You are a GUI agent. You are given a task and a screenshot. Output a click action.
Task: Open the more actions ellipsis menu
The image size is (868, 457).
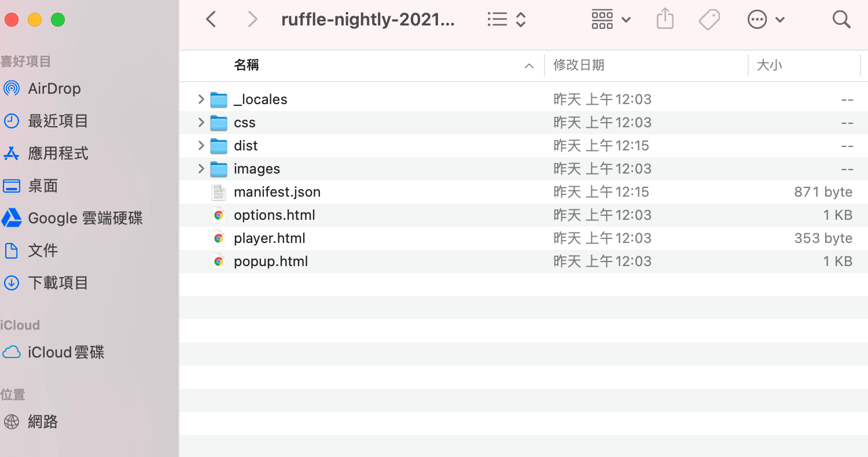766,20
